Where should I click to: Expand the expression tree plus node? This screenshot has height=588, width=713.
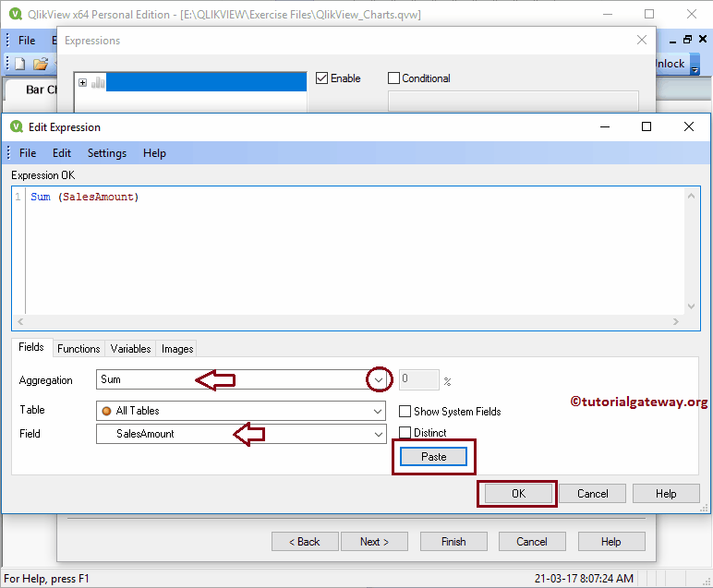pyautogui.click(x=83, y=82)
